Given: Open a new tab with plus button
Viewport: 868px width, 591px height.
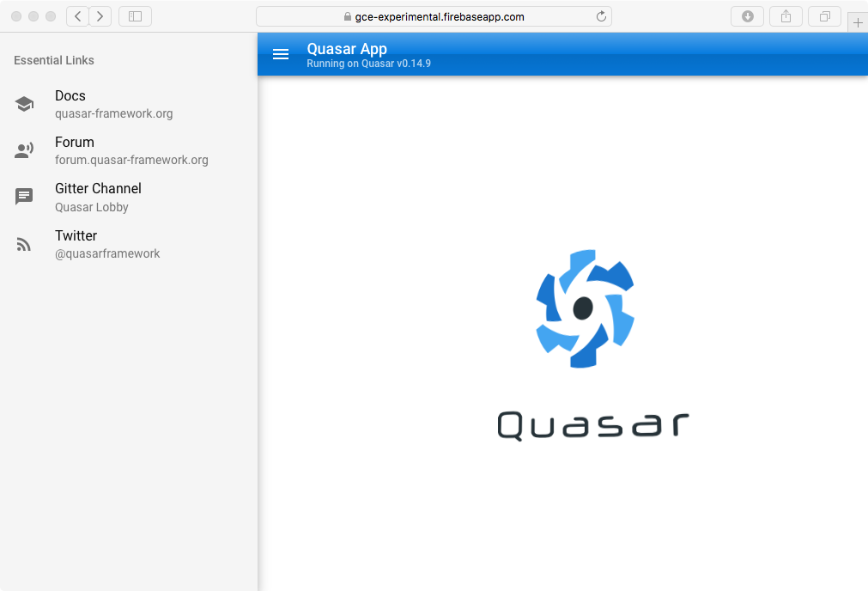Looking at the screenshot, I should [x=858, y=22].
